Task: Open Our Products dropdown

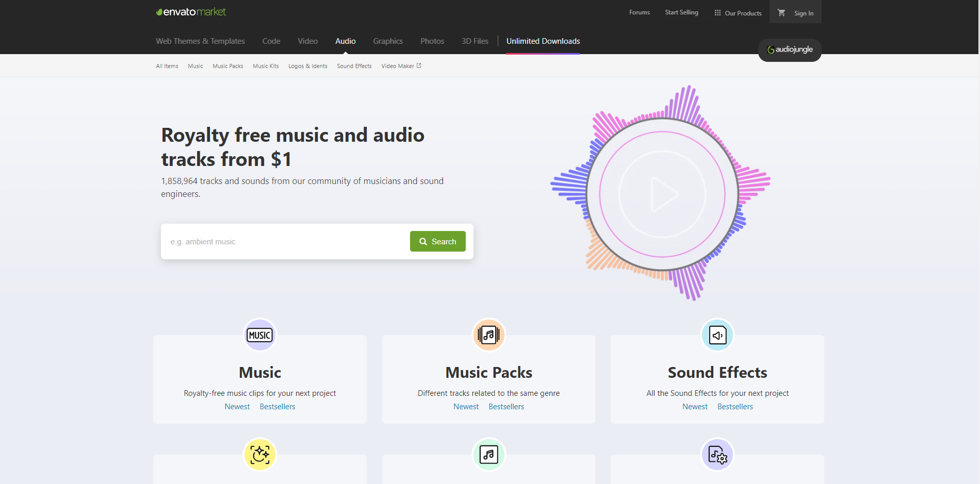Action: (738, 13)
